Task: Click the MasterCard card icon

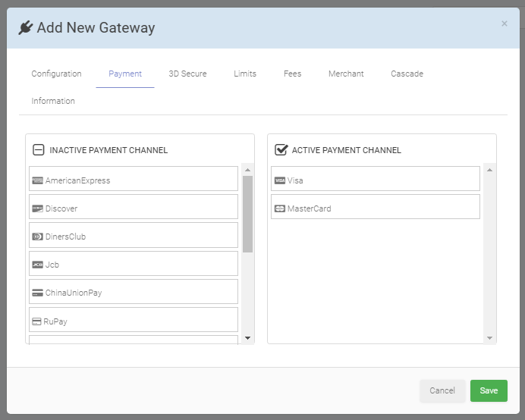Action: (280, 208)
